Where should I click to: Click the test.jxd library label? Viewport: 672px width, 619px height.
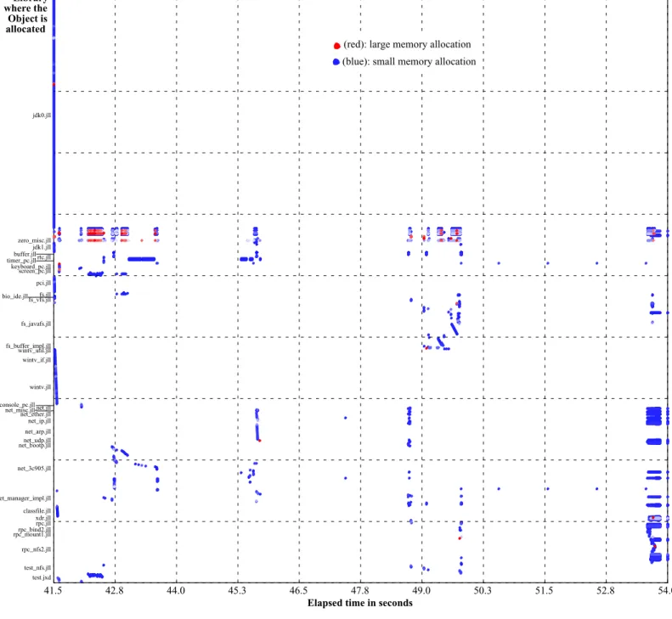click(42, 578)
